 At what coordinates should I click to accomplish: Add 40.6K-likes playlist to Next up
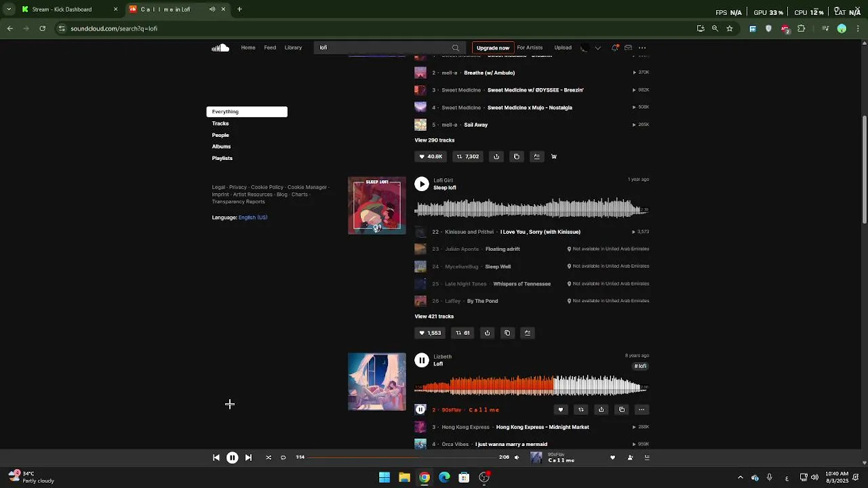(x=536, y=157)
